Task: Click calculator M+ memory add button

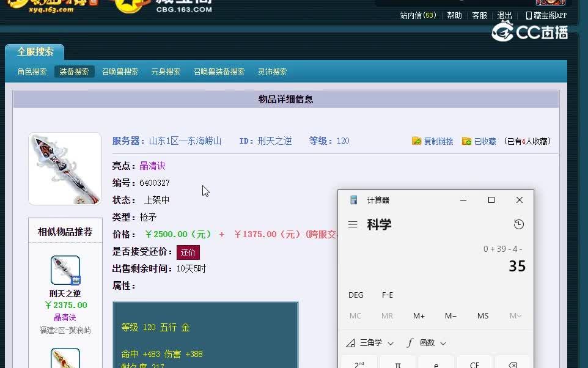Action: (419, 316)
